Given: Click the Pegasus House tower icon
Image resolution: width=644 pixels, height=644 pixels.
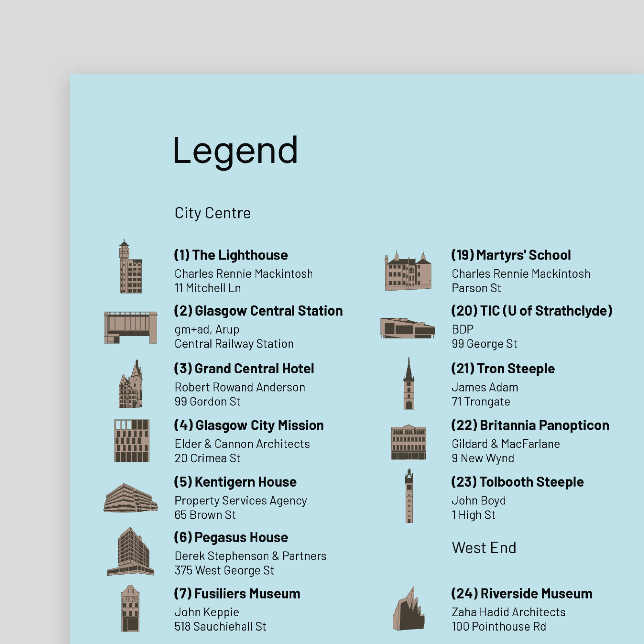Looking at the screenshot, I should [x=131, y=551].
